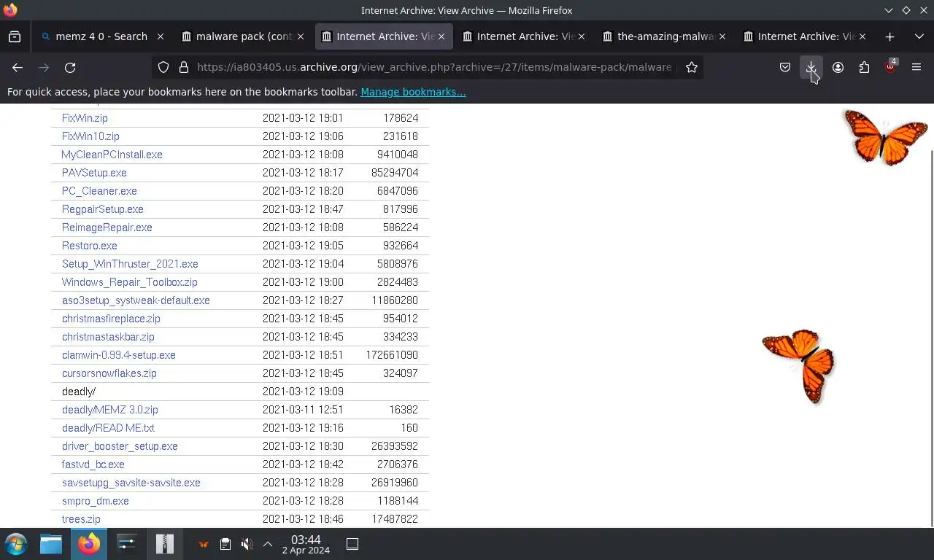The image size is (934, 560).
Task: List all tabs dropdown
Action: 919,36
